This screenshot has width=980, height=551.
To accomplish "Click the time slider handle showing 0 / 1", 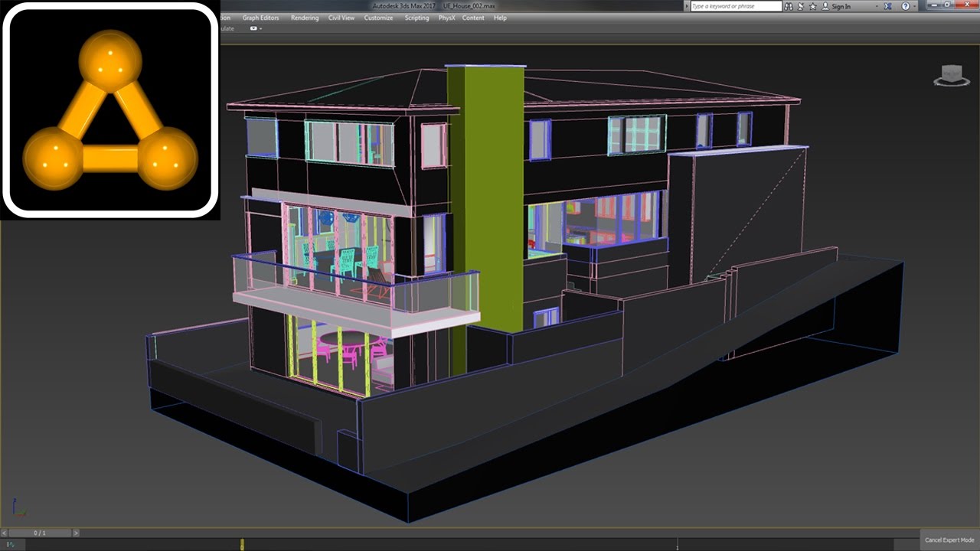I will pyautogui.click(x=40, y=533).
